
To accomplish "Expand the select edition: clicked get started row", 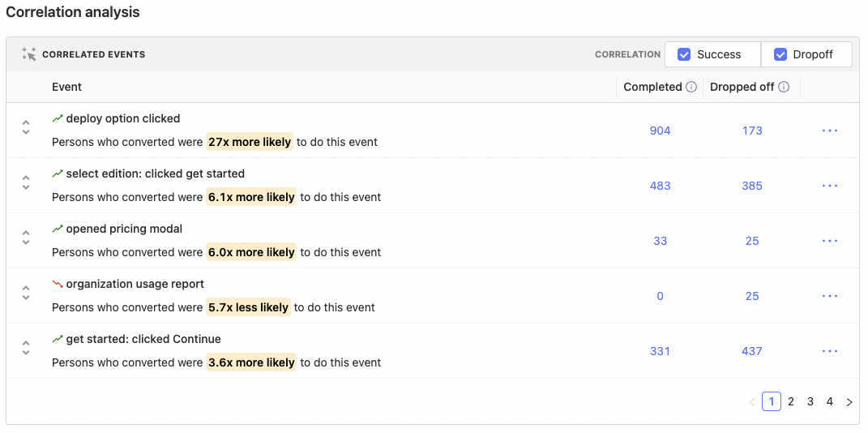I will click(26, 182).
